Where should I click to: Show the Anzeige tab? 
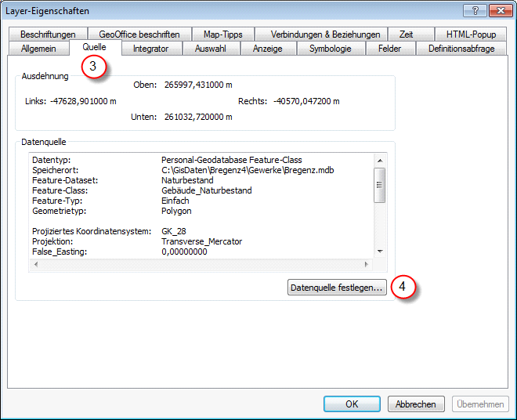click(x=267, y=49)
